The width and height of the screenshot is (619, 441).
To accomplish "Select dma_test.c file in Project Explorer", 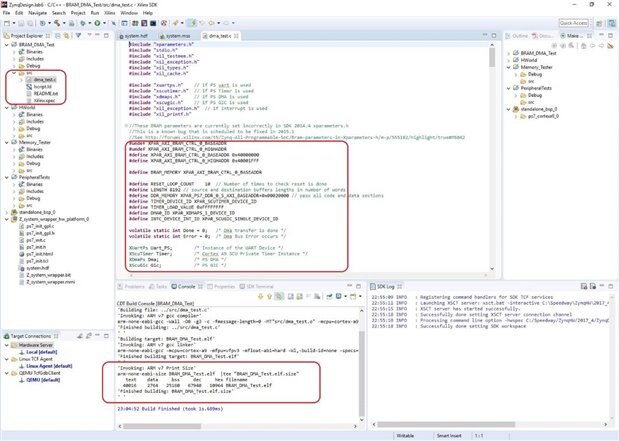I will click(x=44, y=80).
